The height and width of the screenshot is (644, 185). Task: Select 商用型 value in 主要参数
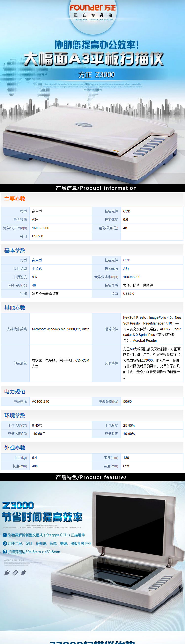(37, 211)
